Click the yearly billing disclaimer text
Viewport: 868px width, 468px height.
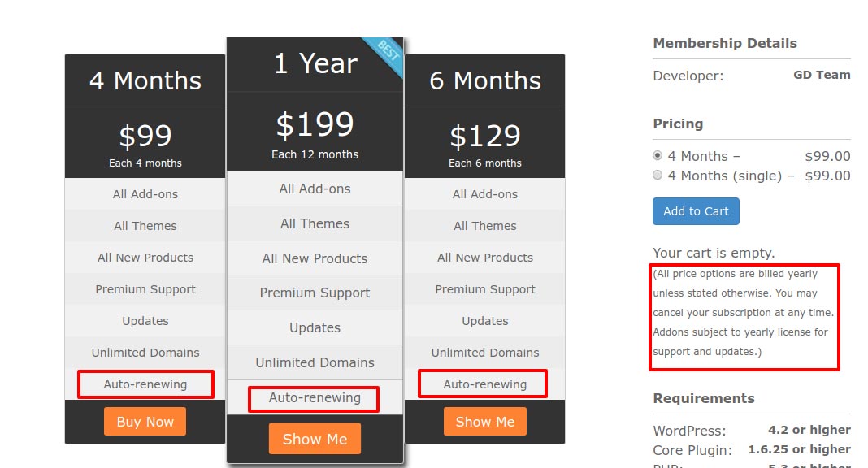coord(743,313)
